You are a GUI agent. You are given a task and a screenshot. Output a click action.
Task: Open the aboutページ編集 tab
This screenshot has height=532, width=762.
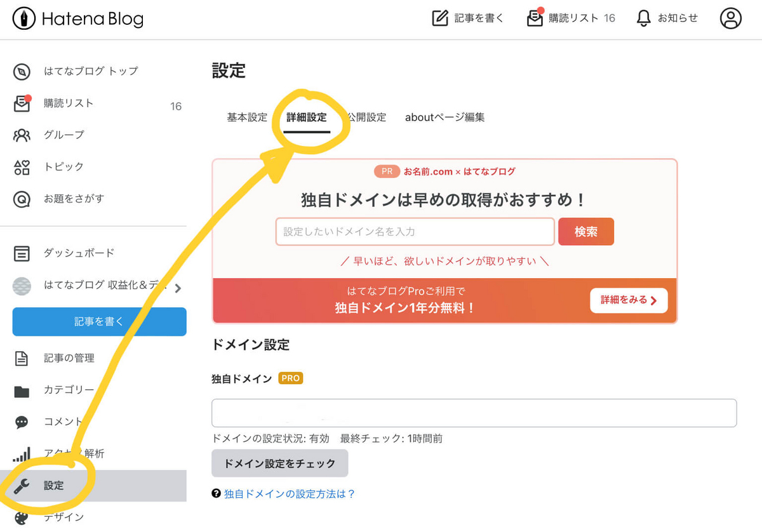pyautogui.click(x=445, y=117)
